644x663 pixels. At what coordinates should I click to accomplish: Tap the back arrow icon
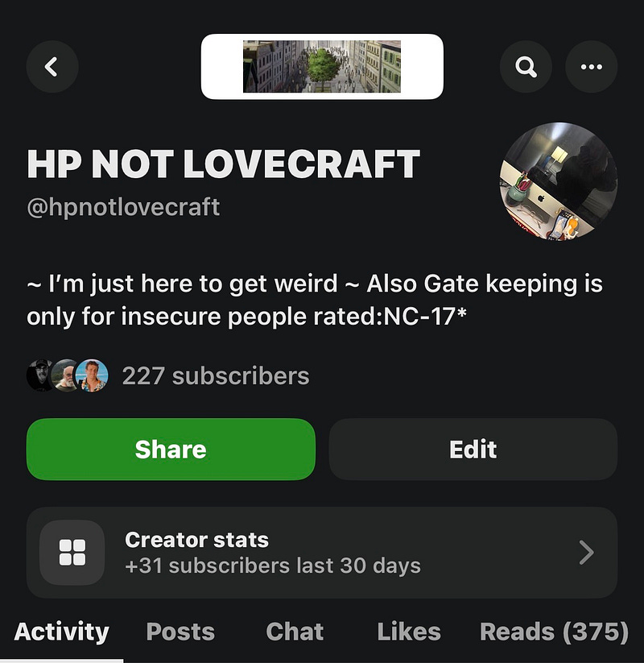point(52,67)
